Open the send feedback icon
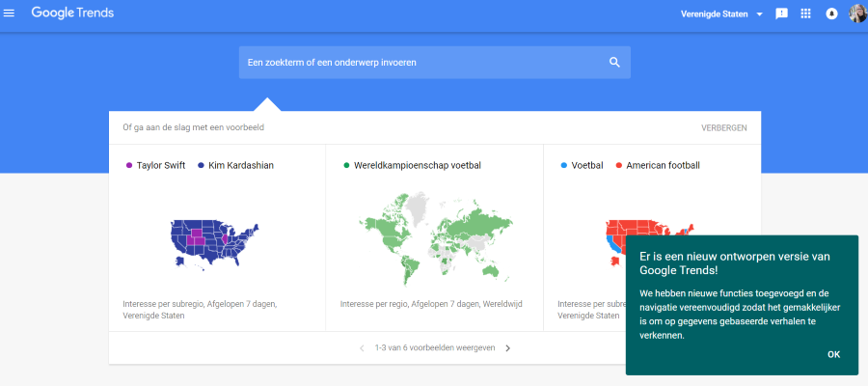 pyautogui.click(x=782, y=14)
